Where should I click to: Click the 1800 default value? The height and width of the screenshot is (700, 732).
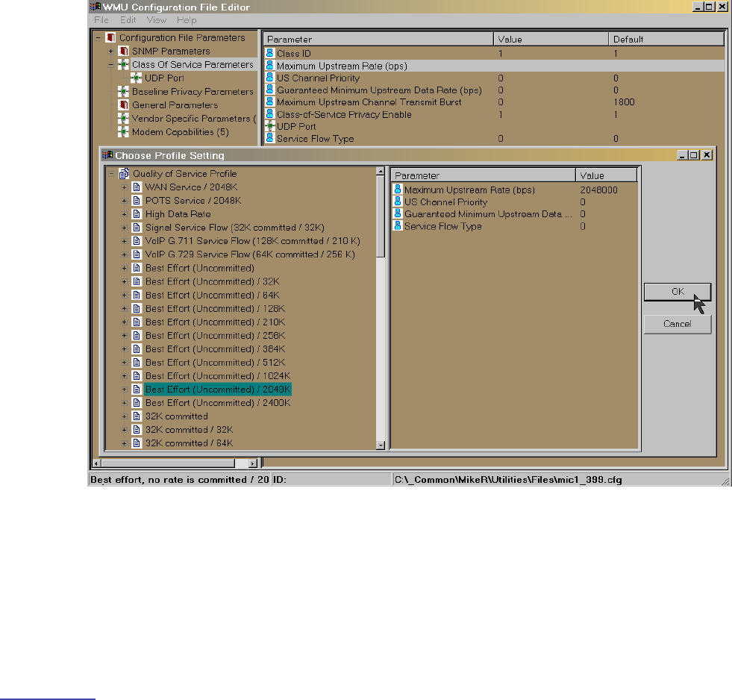pyautogui.click(x=624, y=102)
